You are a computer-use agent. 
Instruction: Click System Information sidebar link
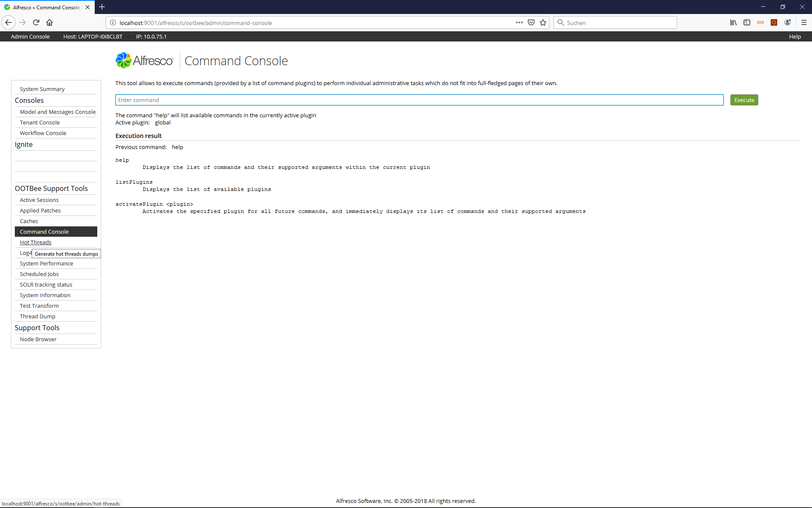tap(45, 294)
